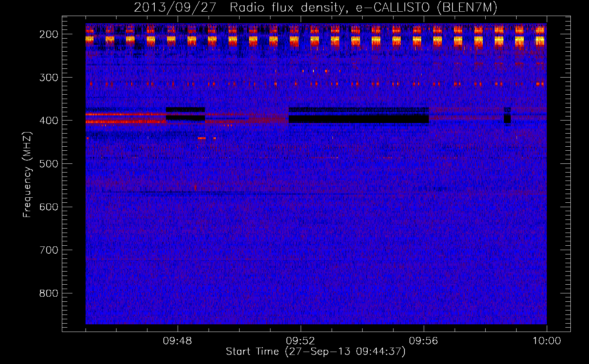Select the 700 frequency tick label
589x364 pixels.
point(49,250)
